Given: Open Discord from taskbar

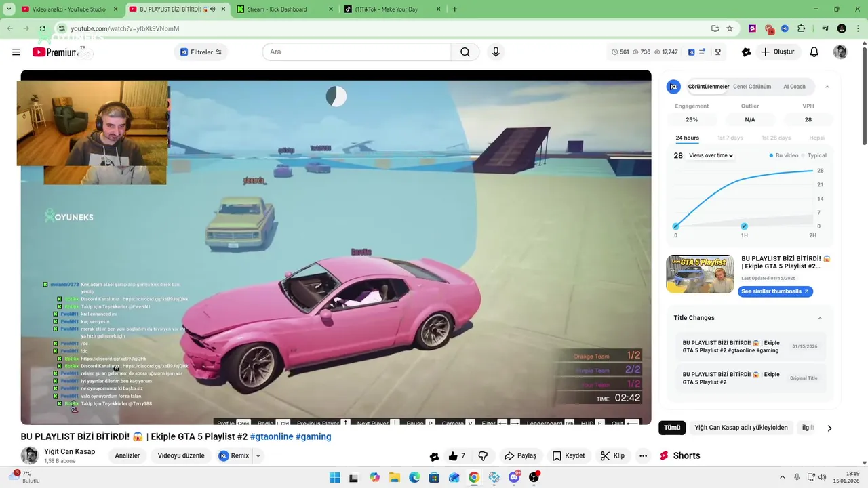Looking at the screenshot, I should point(515,478).
